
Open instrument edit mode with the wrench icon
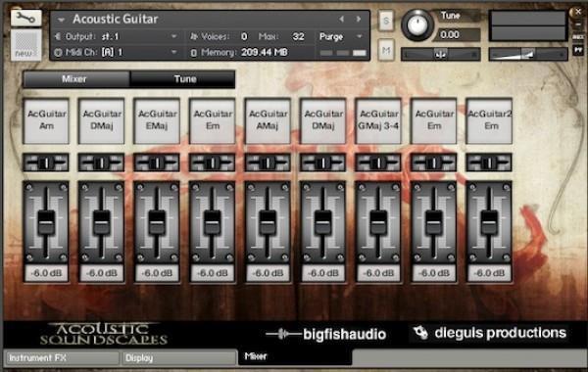point(25,18)
